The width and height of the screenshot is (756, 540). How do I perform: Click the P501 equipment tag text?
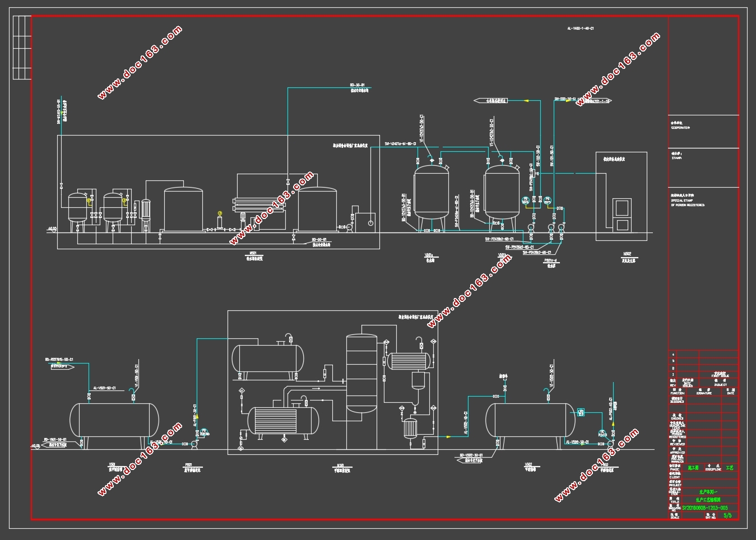189,464
